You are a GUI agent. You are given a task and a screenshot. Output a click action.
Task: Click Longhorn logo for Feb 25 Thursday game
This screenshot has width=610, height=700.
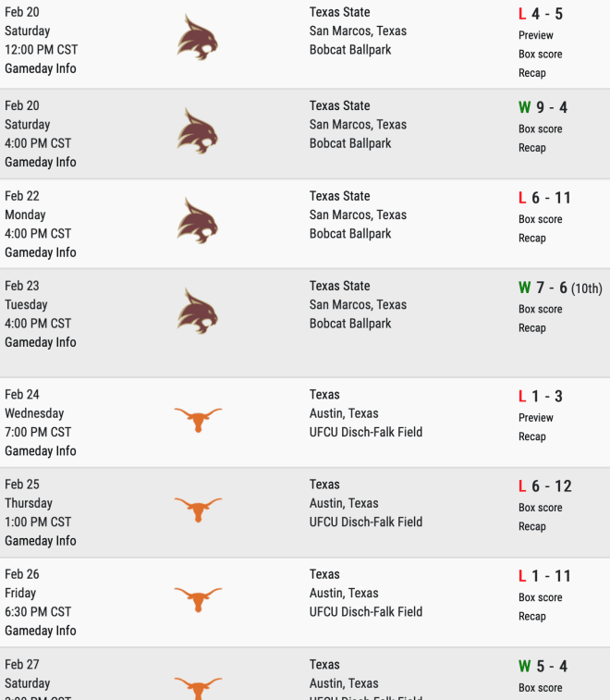point(198,510)
